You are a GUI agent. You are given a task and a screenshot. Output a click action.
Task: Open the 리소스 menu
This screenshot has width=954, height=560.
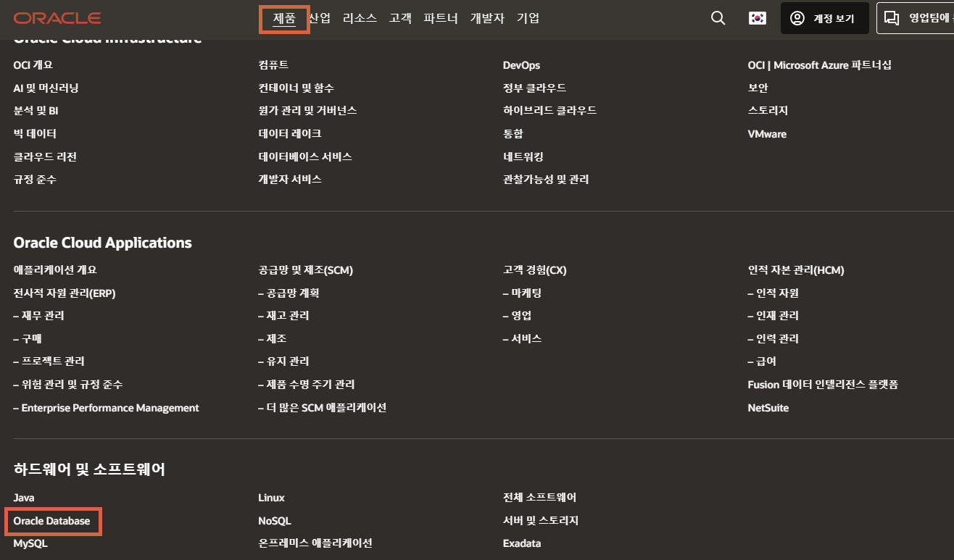pos(360,18)
